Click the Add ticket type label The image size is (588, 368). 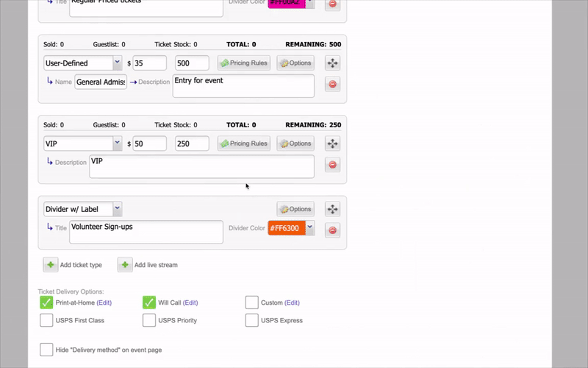coord(81,265)
